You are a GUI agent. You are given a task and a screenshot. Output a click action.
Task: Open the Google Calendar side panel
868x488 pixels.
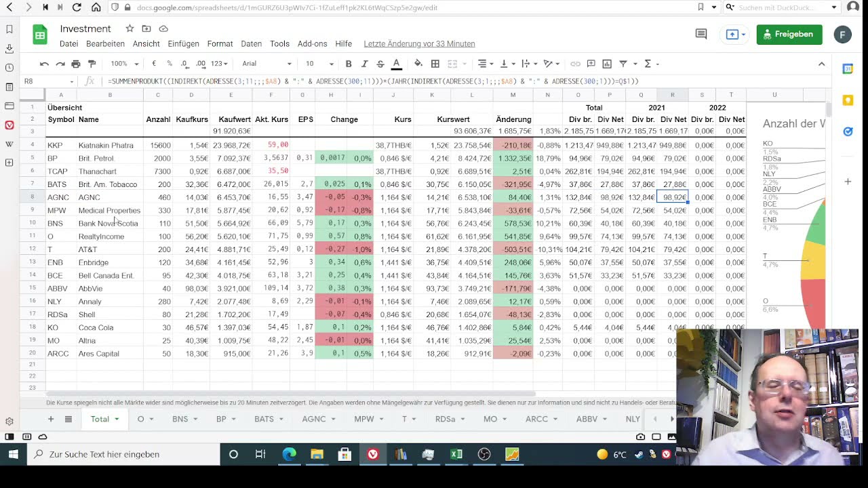pos(848,68)
